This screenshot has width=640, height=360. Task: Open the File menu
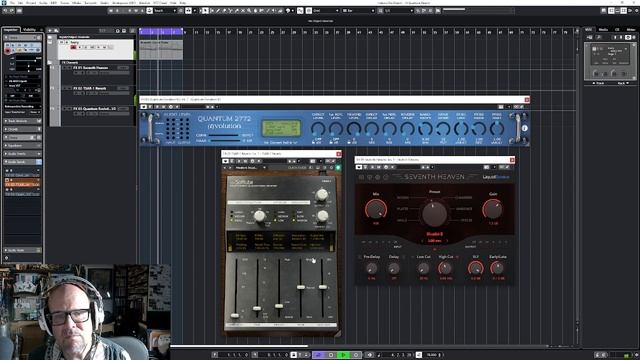(12, 2)
